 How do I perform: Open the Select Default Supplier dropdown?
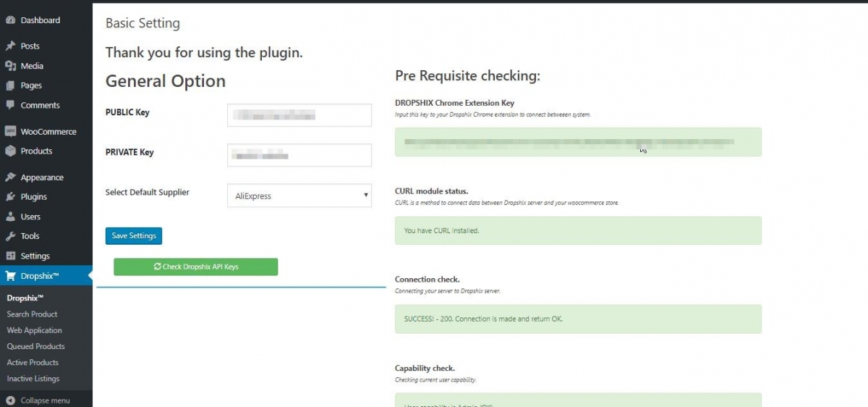(x=299, y=196)
